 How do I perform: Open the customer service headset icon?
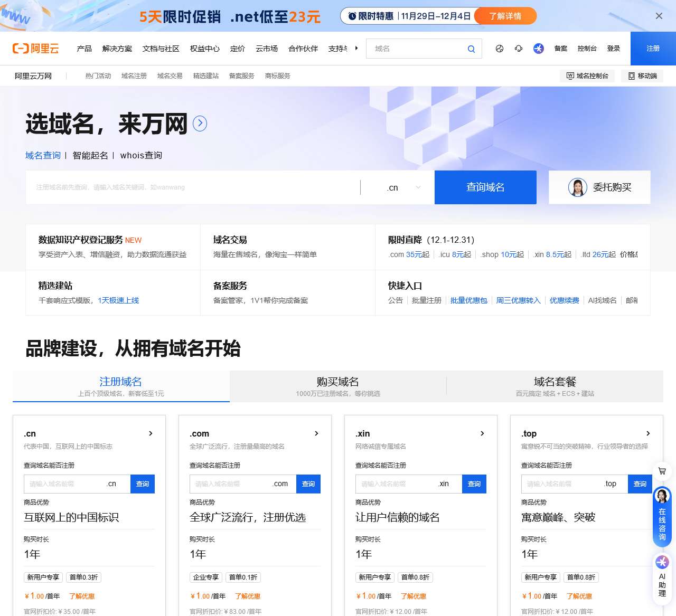click(x=519, y=49)
